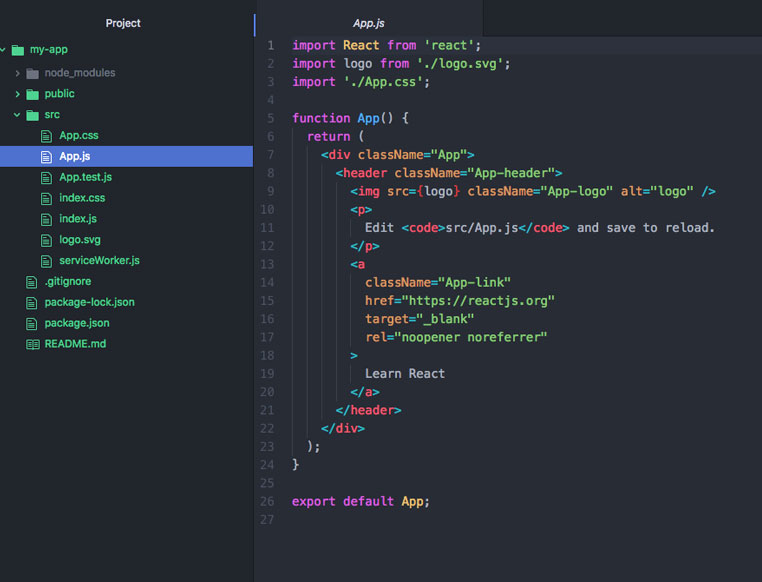The image size is (762, 582).
Task: Collapse the src folder chevron
Action: click(x=17, y=115)
